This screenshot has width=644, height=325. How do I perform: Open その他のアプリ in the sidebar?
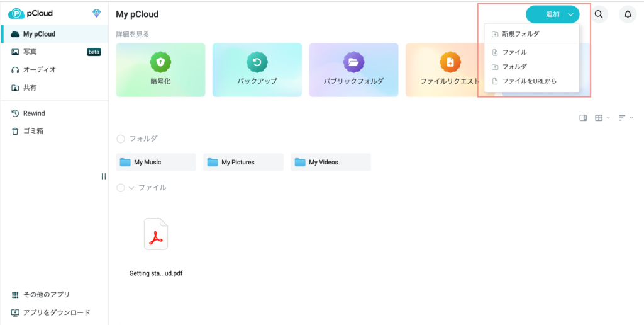click(x=46, y=295)
